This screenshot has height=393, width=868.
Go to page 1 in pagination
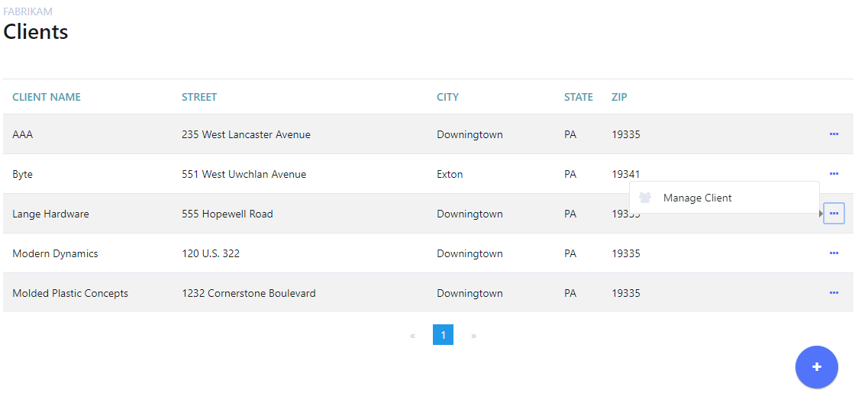pyautogui.click(x=443, y=335)
